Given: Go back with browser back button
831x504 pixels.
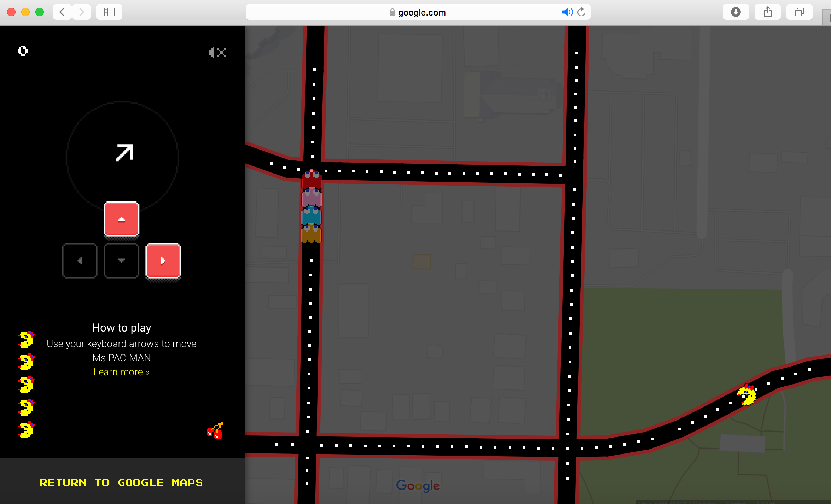Looking at the screenshot, I should [62, 12].
